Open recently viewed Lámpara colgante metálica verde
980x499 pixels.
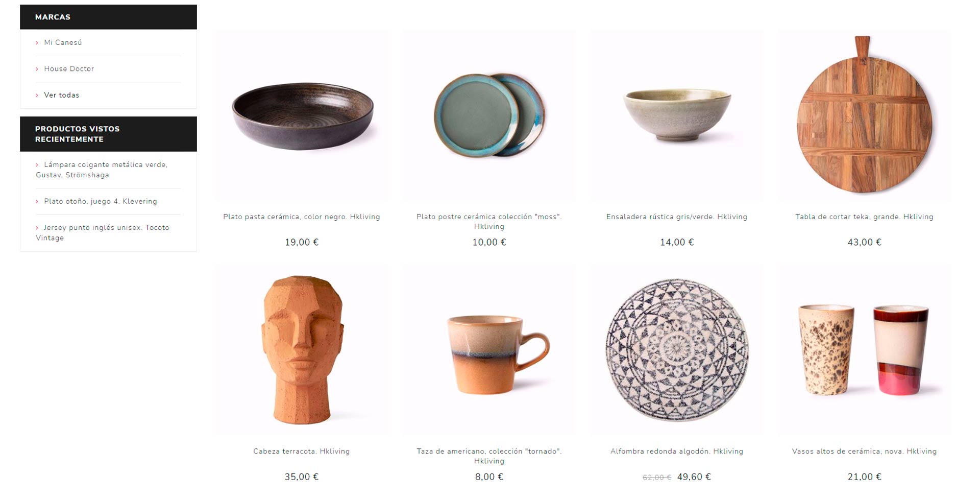pos(102,170)
